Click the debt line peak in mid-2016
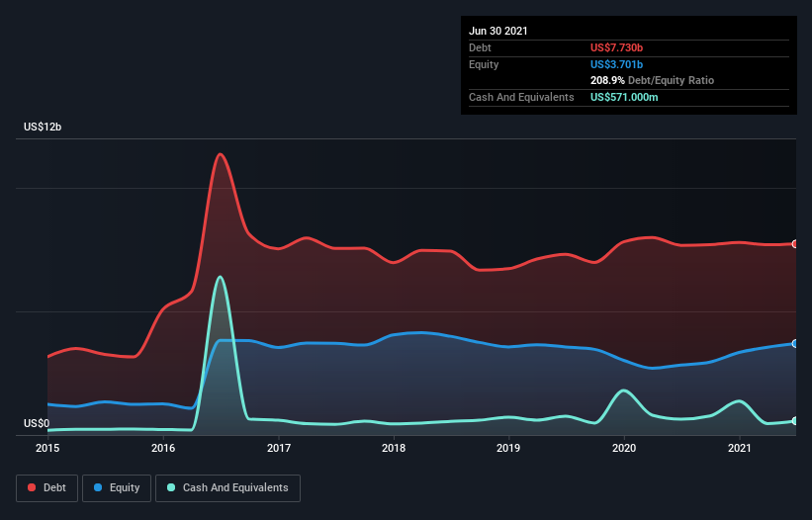812x520 pixels. click(x=221, y=154)
